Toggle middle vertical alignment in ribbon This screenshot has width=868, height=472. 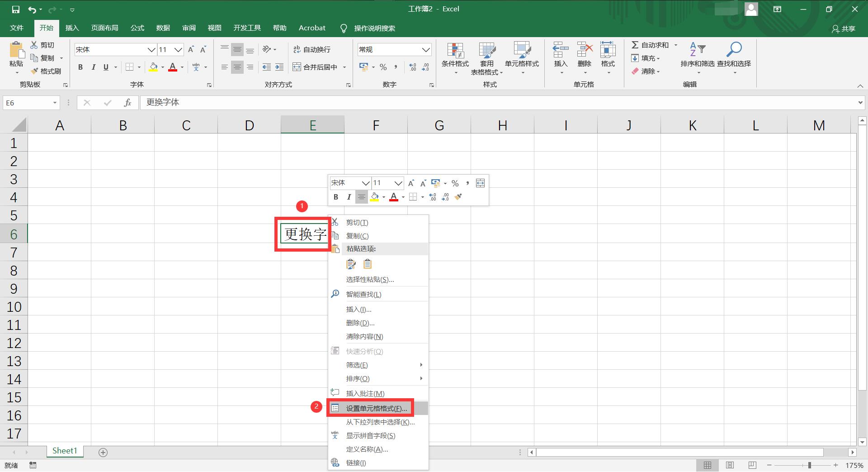[237, 49]
